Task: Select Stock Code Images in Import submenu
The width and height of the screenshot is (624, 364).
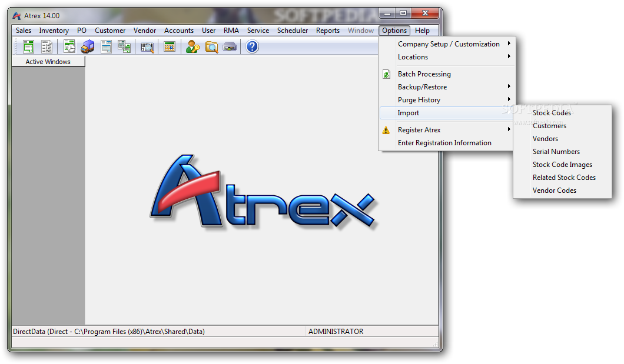Action: tap(562, 165)
